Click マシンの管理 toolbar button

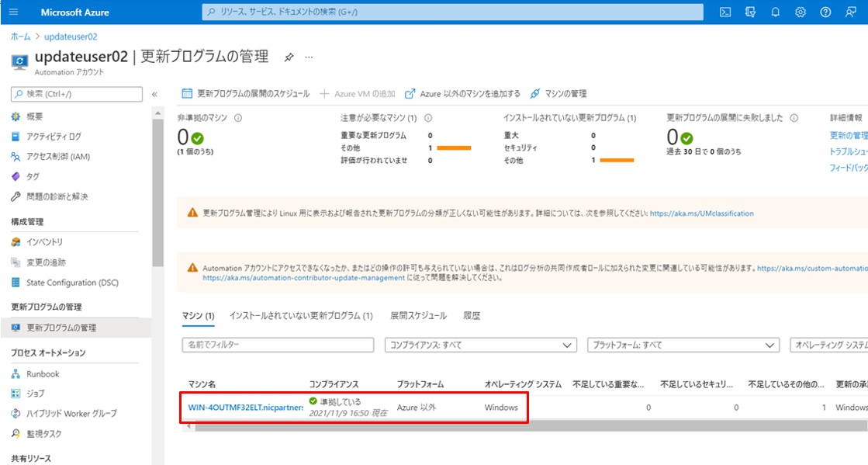click(558, 94)
